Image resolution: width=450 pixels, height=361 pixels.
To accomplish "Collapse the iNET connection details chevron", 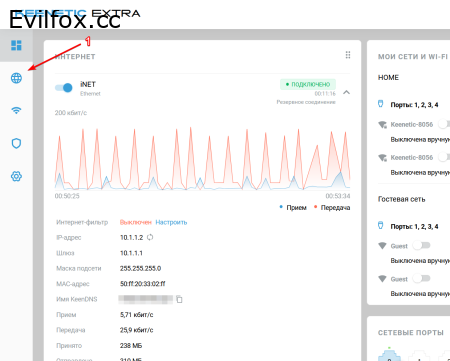I will pos(347,92).
